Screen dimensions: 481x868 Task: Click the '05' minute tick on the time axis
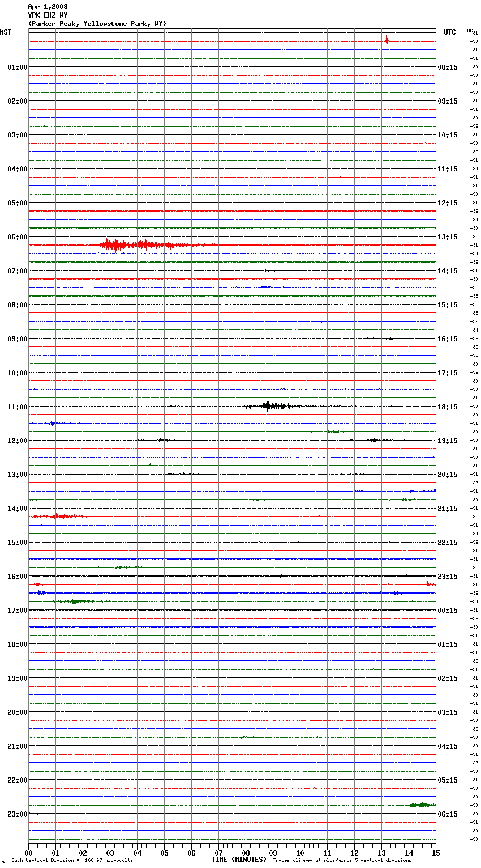tap(164, 853)
